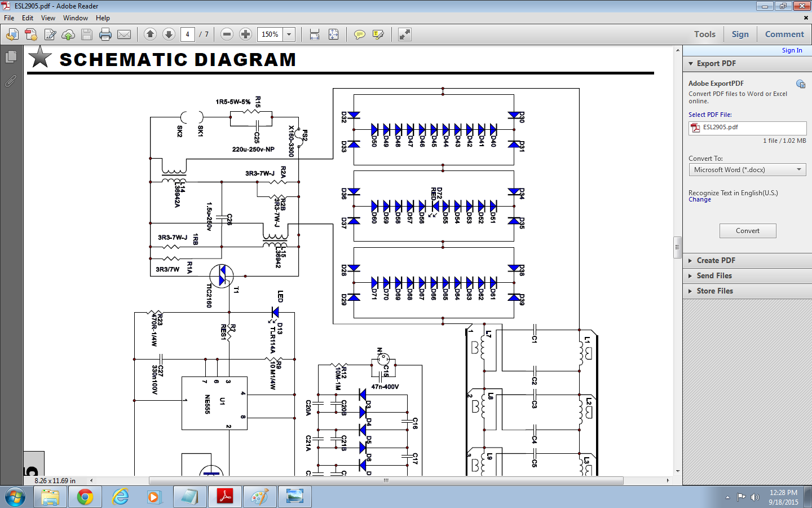
Task: Click the Create PDF online toolbar icon
Action: coord(12,34)
